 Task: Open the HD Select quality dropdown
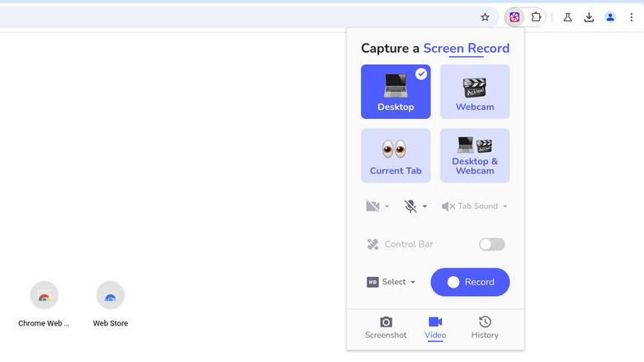(391, 282)
